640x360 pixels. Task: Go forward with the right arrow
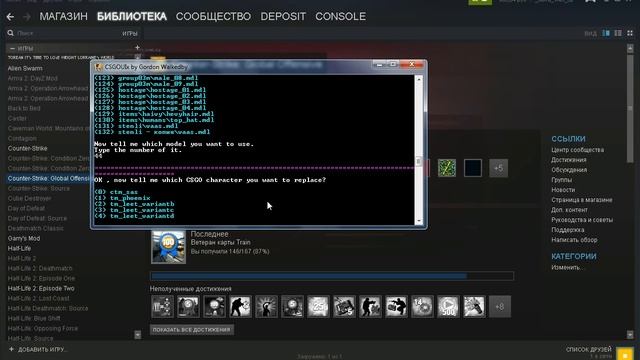coord(27,17)
